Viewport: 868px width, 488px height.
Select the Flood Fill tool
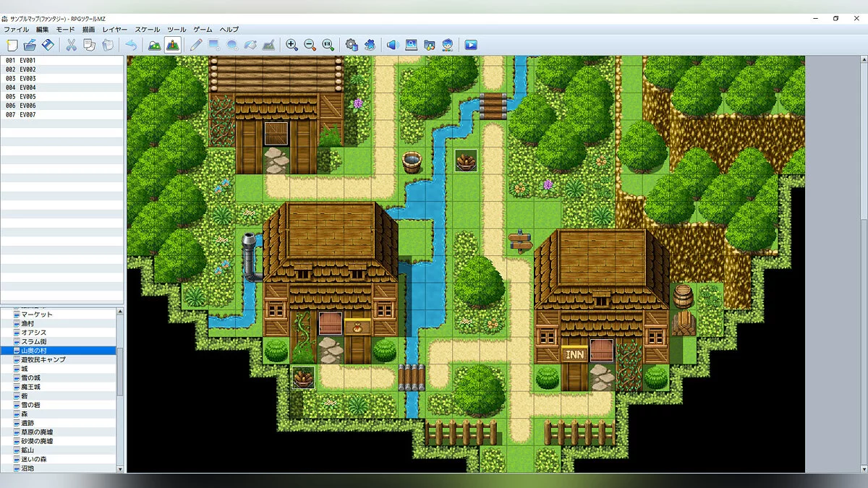coord(250,45)
